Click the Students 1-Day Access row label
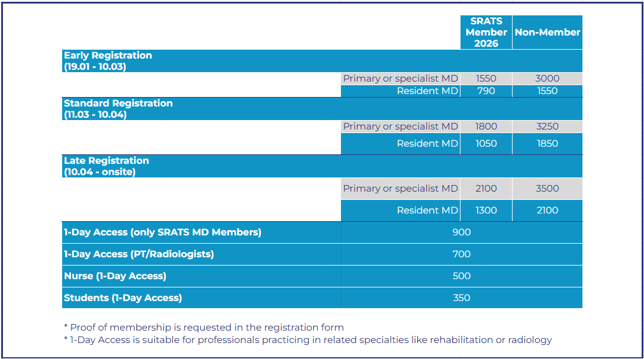The width and height of the screenshot is (644, 359). coord(123,298)
